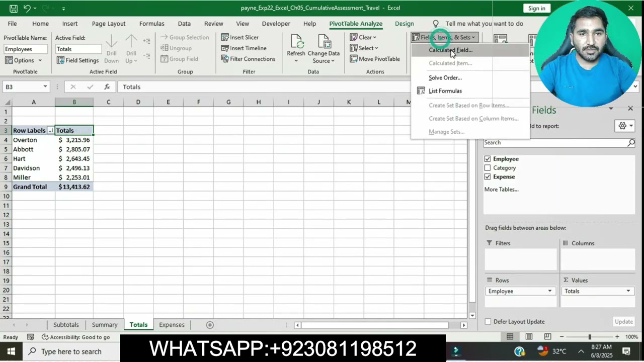The height and width of the screenshot is (362, 644).
Task: Click the weather 32°C tray item
Action: coord(552,351)
